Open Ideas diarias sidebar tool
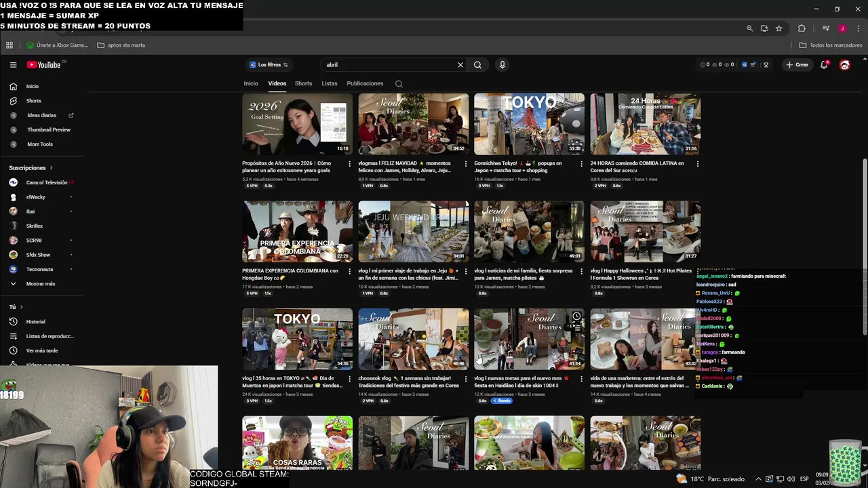868x488 pixels. coord(41,115)
